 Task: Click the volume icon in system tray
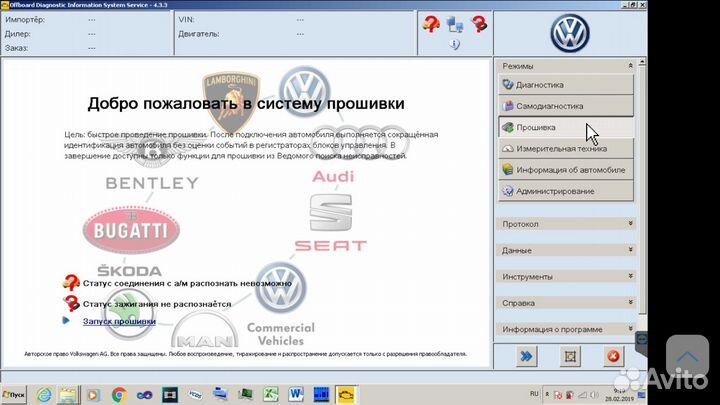pos(594,394)
